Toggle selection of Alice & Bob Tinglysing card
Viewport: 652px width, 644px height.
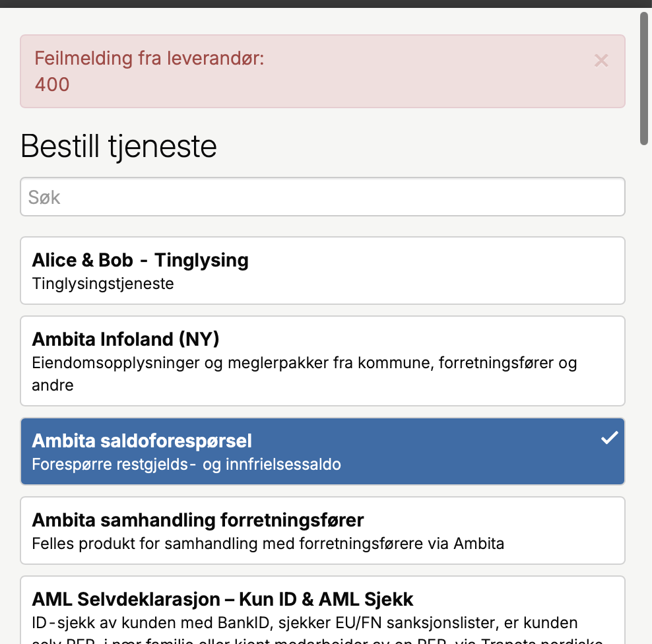323,271
